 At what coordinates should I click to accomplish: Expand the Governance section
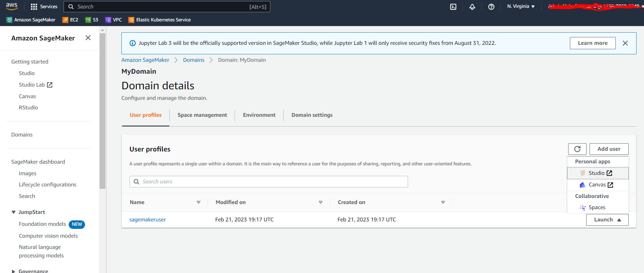(x=14, y=271)
